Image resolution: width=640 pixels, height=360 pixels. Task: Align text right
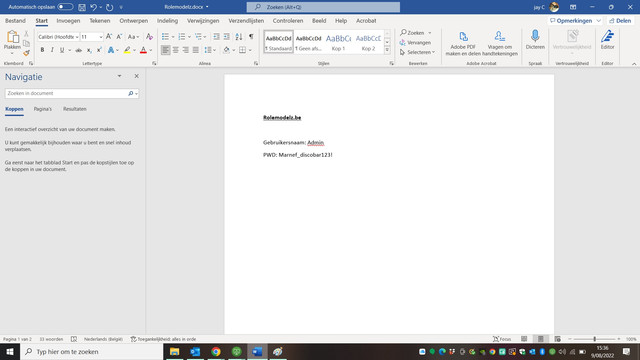tap(186, 50)
